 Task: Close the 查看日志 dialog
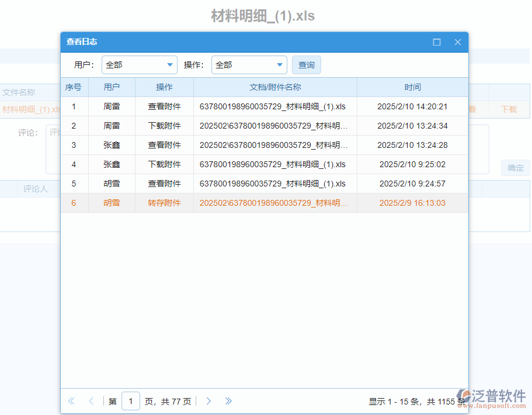[x=458, y=42]
